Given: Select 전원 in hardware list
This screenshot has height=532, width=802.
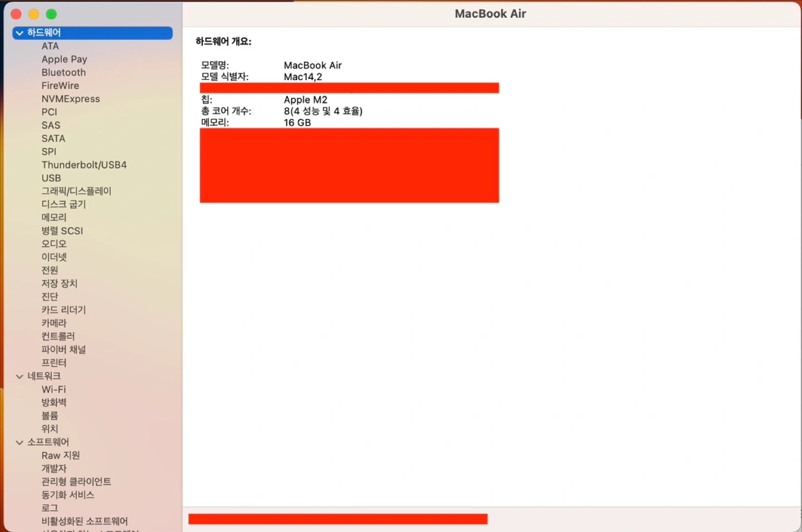Looking at the screenshot, I should tap(50, 270).
